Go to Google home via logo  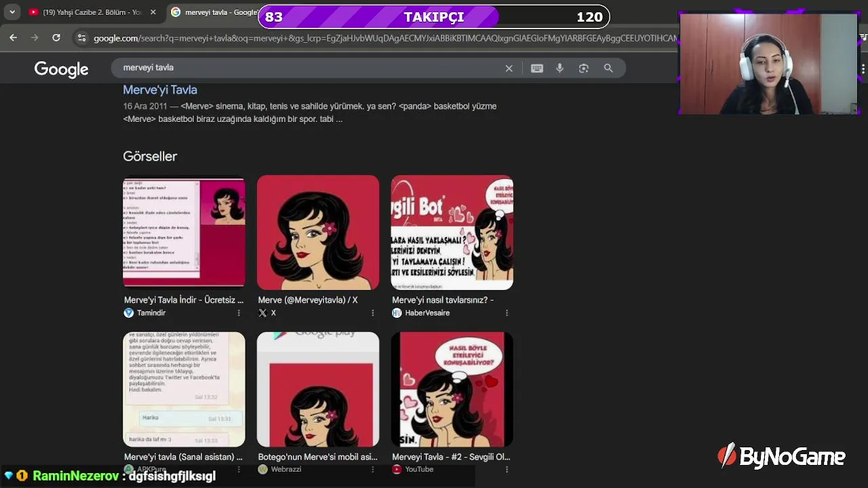(x=61, y=69)
